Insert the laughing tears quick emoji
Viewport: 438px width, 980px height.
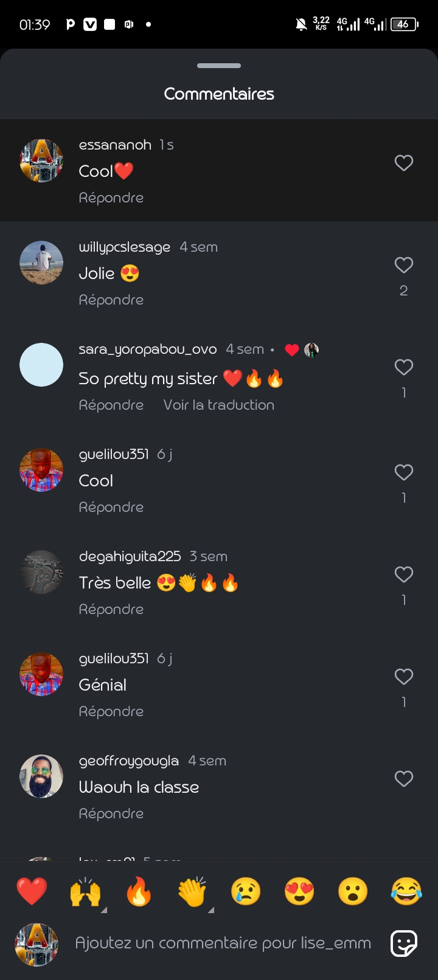(406, 892)
